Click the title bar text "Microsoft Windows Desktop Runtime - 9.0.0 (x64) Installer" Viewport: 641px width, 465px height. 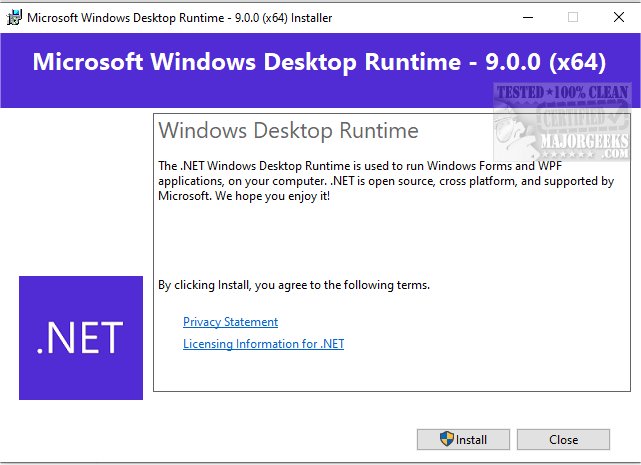coord(179,18)
